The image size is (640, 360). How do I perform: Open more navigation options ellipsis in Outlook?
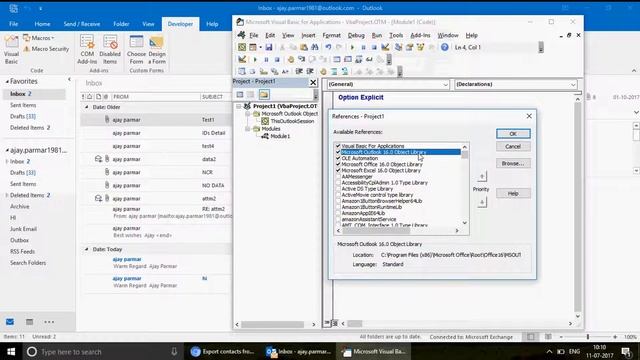tap(49, 322)
